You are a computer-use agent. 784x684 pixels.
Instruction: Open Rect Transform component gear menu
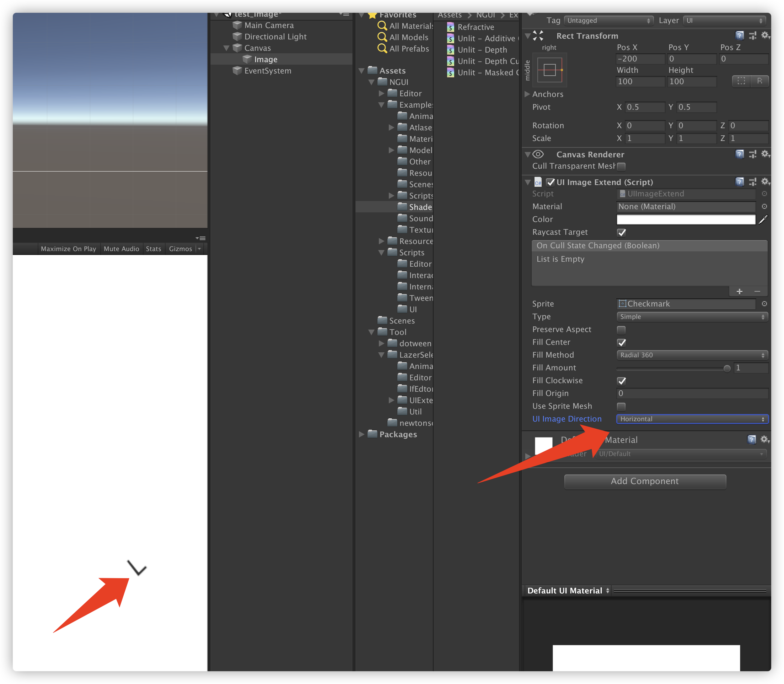click(x=765, y=36)
